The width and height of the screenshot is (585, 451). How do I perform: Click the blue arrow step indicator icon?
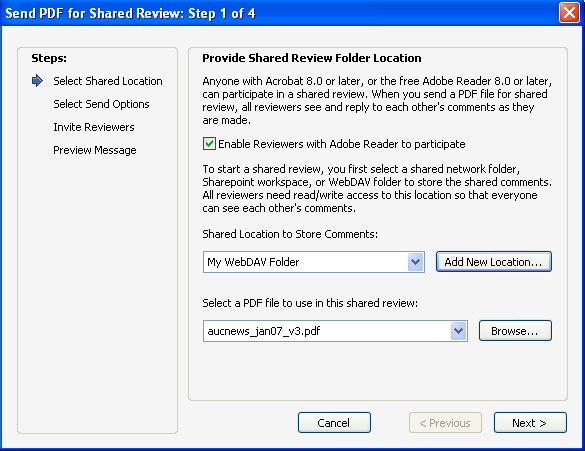coord(37,81)
